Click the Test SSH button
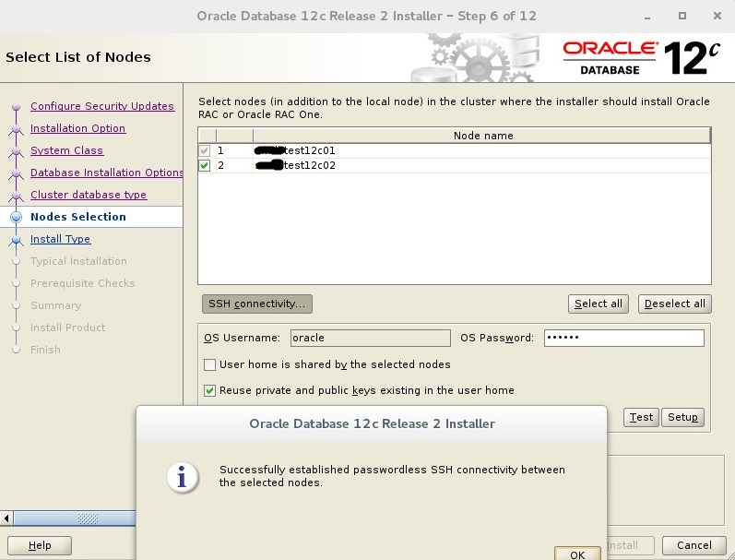 click(641, 417)
